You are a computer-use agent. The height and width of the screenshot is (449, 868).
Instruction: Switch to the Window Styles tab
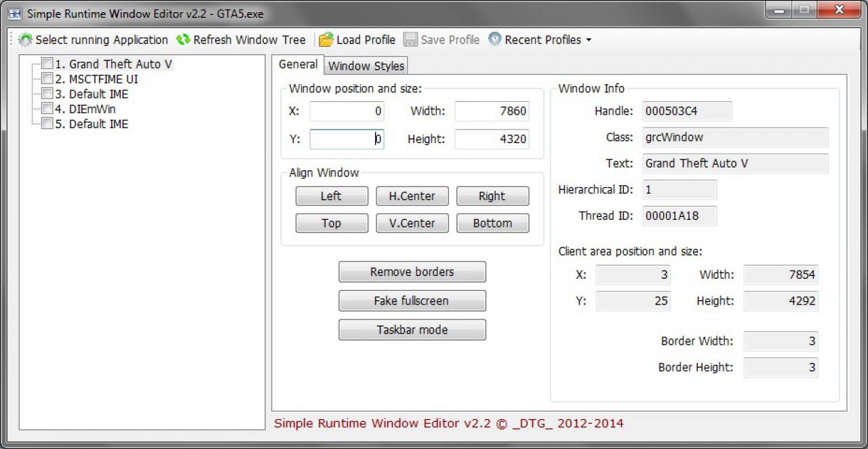366,66
